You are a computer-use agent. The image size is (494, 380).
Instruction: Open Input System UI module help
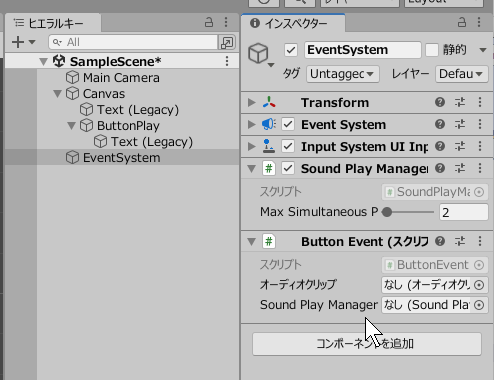pyautogui.click(x=440, y=146)
